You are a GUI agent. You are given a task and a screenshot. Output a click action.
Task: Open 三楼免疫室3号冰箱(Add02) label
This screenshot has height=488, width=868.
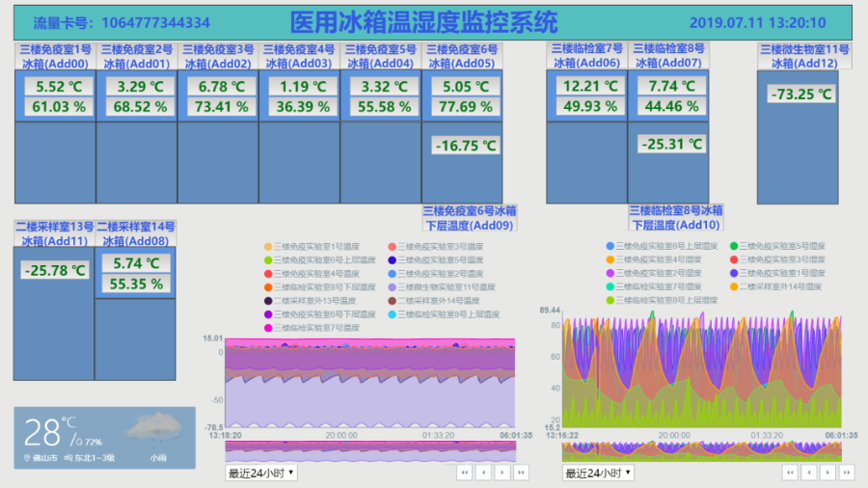(218, 57)
